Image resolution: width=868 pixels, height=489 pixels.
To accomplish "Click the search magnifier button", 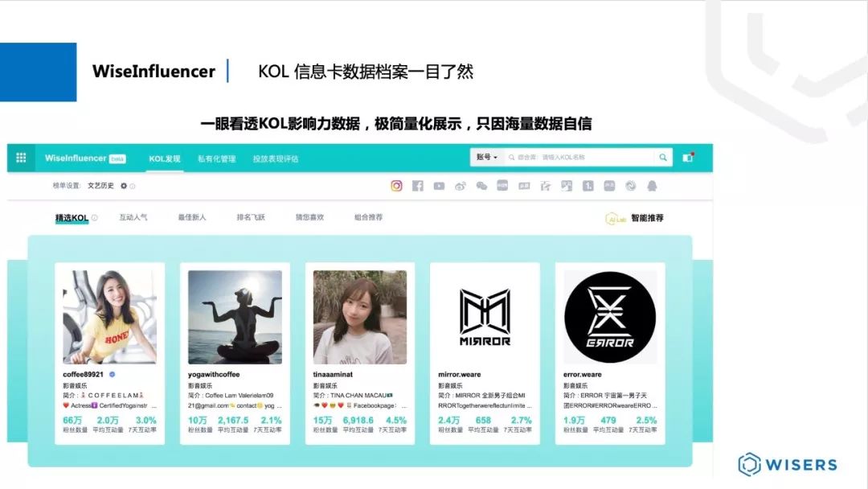I will 662,158.
